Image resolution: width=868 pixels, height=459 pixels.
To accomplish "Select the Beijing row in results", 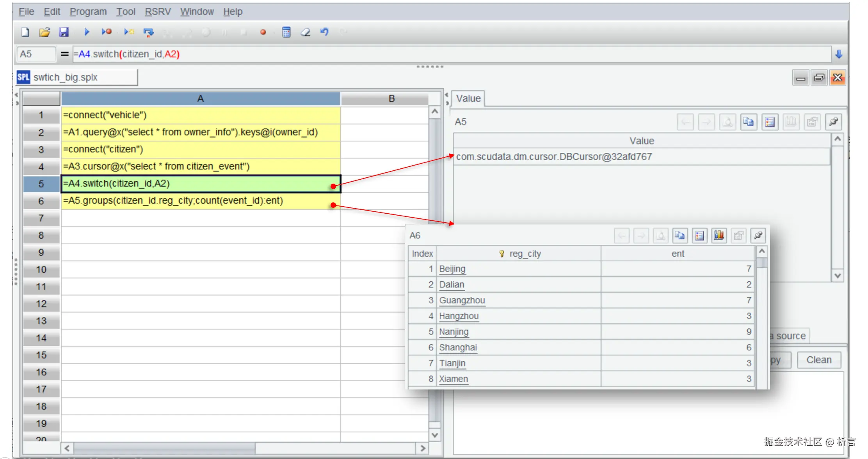I will coord(452,269).
